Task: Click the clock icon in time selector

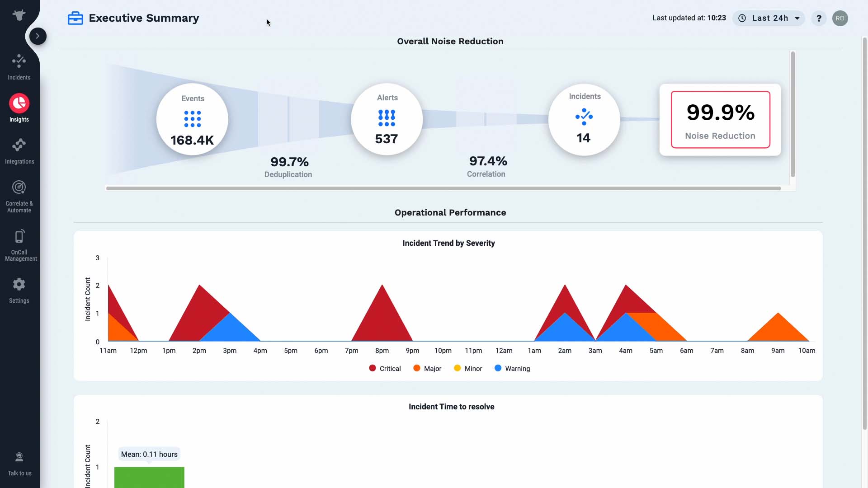Action: tap(742, 18)
